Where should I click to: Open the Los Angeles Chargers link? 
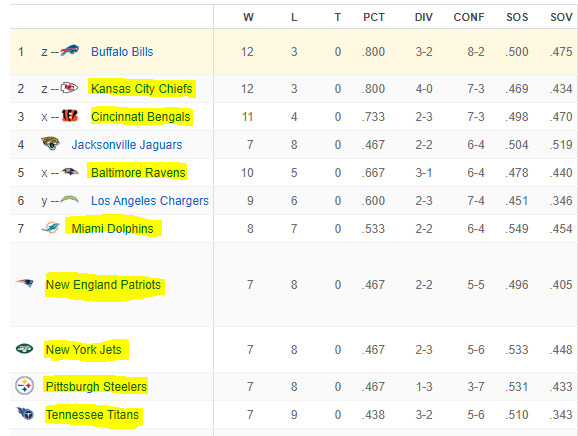[x=150, y=200]
